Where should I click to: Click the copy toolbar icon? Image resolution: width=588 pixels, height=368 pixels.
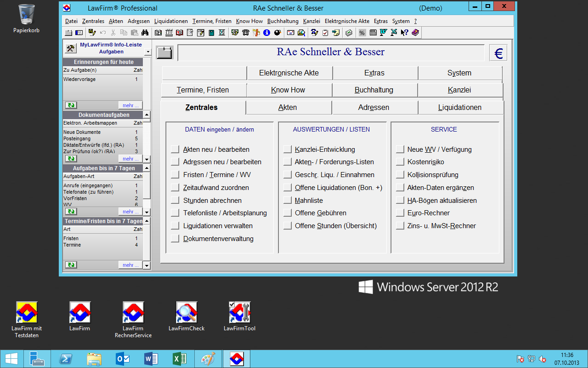pyautogui.click(x=124, y=33)
